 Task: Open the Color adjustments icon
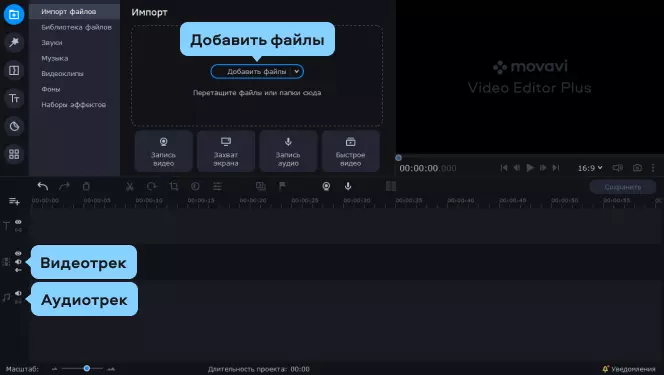click(x=195, y=186)
